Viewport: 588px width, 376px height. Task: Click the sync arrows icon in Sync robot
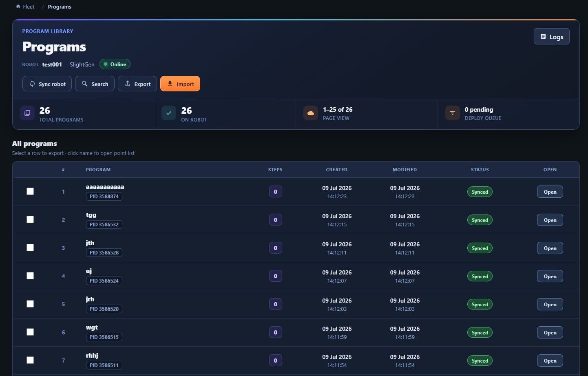[x=32, y=84]
